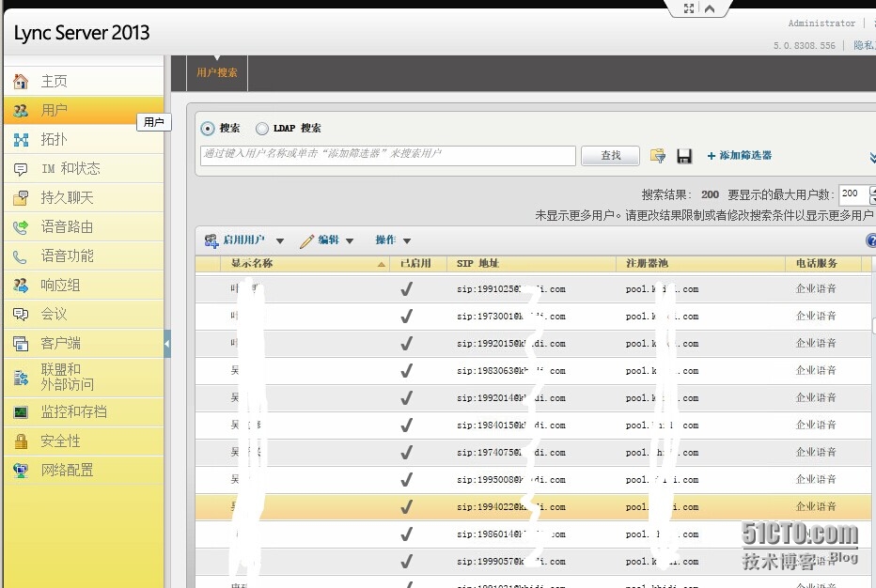The image size is (876, 588).
Task: Open the 响应组 response group icon
Action: point(21,286)
